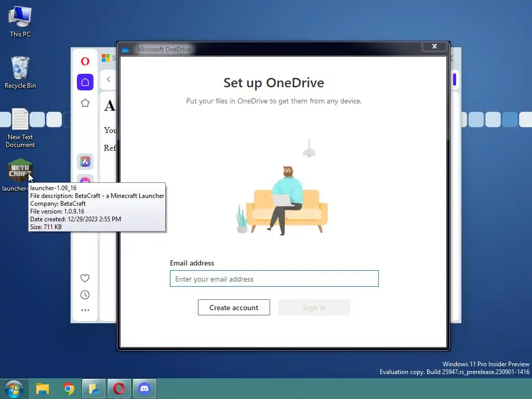Open Opera history clock icon
The height and width of the screenshot is (399, 532).
tap(85, 295)
